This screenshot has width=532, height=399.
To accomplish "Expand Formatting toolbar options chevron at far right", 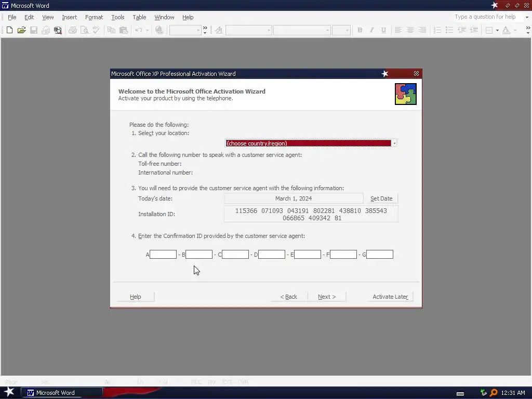I will point(528,30).
